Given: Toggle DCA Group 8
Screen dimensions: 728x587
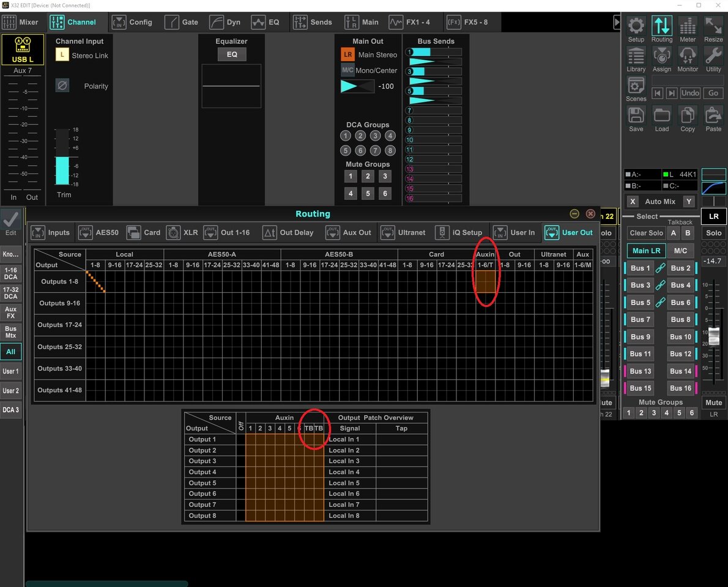Looking at the screenshot, I should [390, 150].
